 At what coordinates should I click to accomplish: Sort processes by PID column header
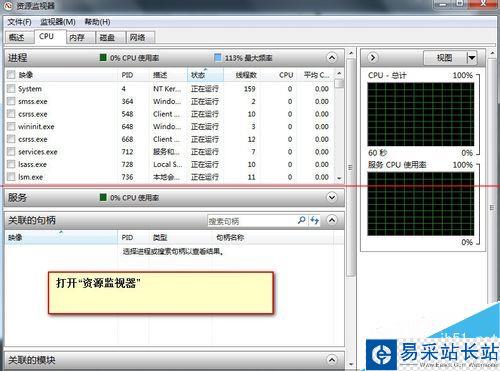click(133, 75)
